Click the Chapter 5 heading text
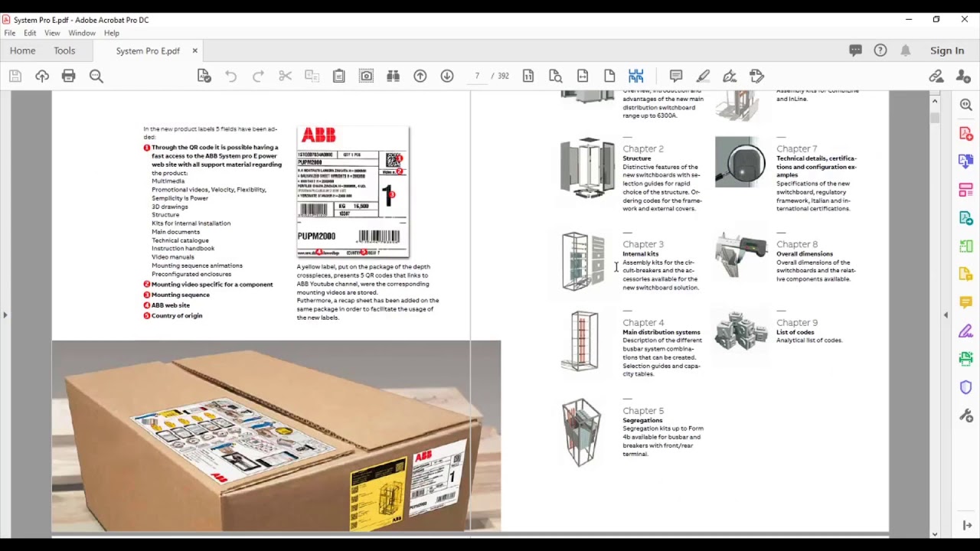The height and width of the screenshot is (551, 980). pyautogui.click(x=643, y=411)
